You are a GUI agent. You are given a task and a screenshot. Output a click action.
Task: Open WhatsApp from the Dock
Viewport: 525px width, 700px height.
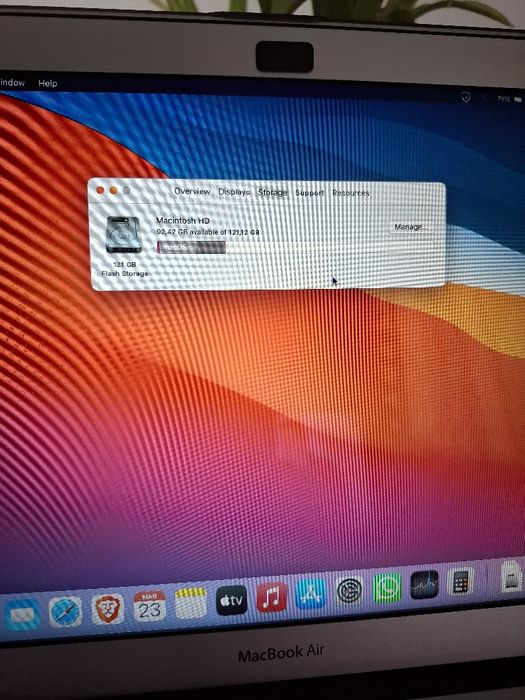click(387, 588)
